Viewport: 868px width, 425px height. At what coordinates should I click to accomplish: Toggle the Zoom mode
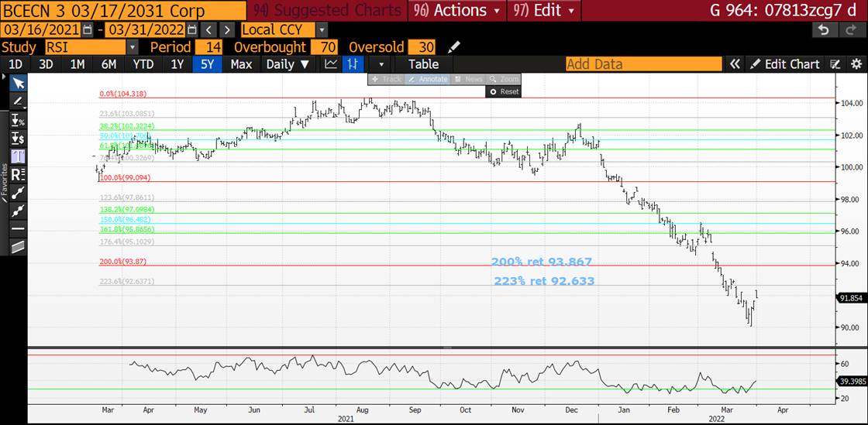point(503,79)
